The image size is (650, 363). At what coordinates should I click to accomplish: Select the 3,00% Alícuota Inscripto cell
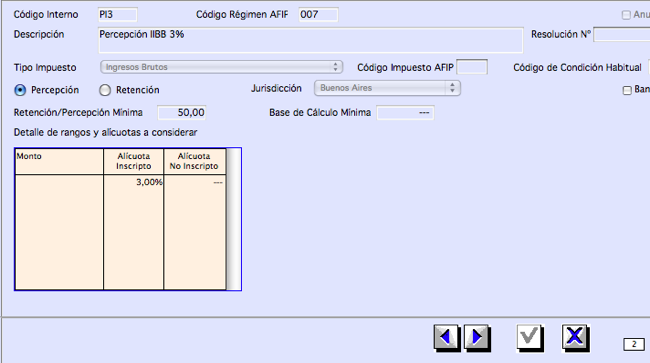(133, 182)
